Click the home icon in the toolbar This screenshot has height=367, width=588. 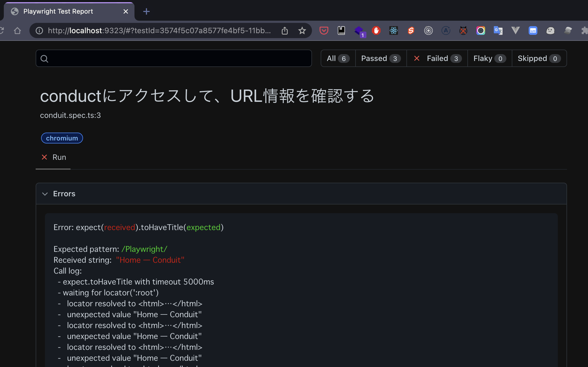[x=17, y=30]
